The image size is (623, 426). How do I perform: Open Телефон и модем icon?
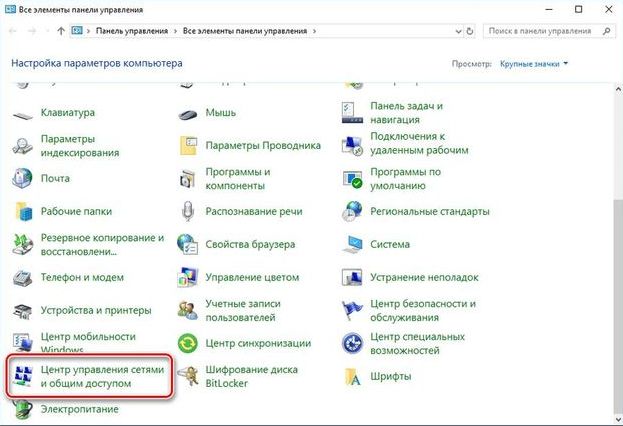click(22, 277)
